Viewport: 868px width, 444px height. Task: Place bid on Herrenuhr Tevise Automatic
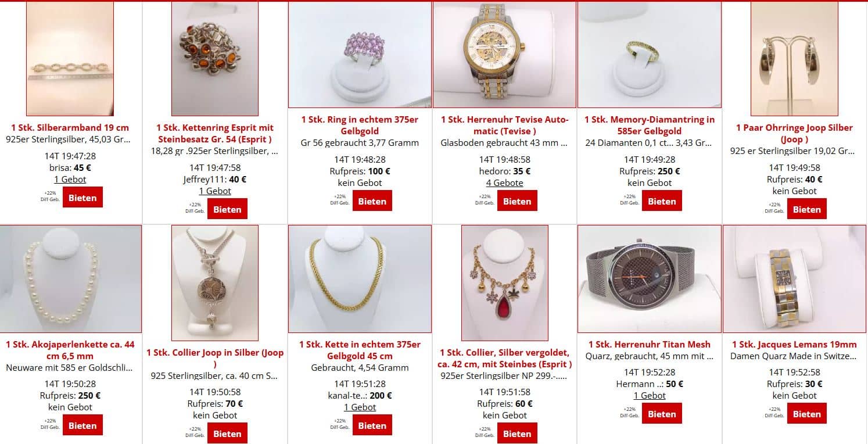[517, 200]
